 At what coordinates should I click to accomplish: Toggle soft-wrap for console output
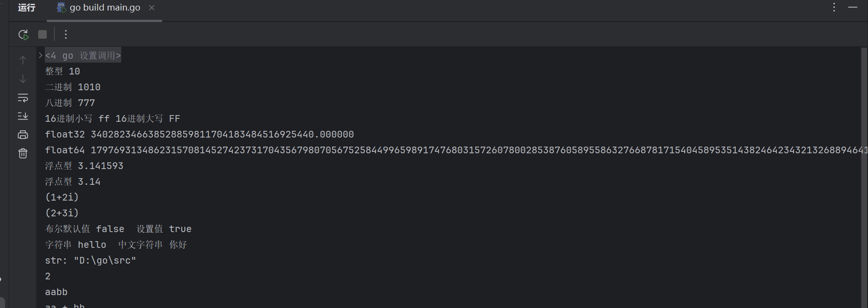tap(23, 98)
